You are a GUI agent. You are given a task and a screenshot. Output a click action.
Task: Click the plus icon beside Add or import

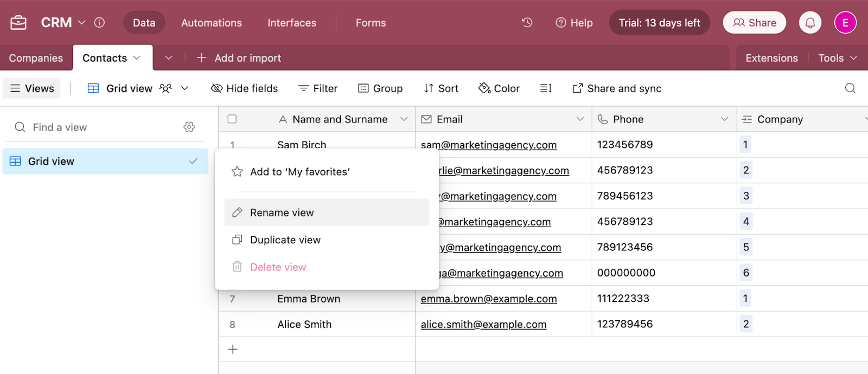[x=201, y=57]
